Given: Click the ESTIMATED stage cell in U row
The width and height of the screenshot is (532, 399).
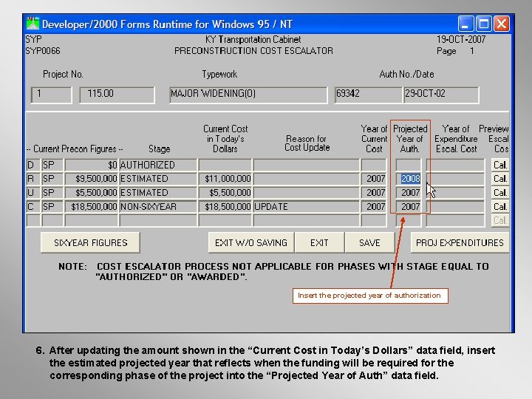Looking at the screenshot, I should [x=158, y=193].
